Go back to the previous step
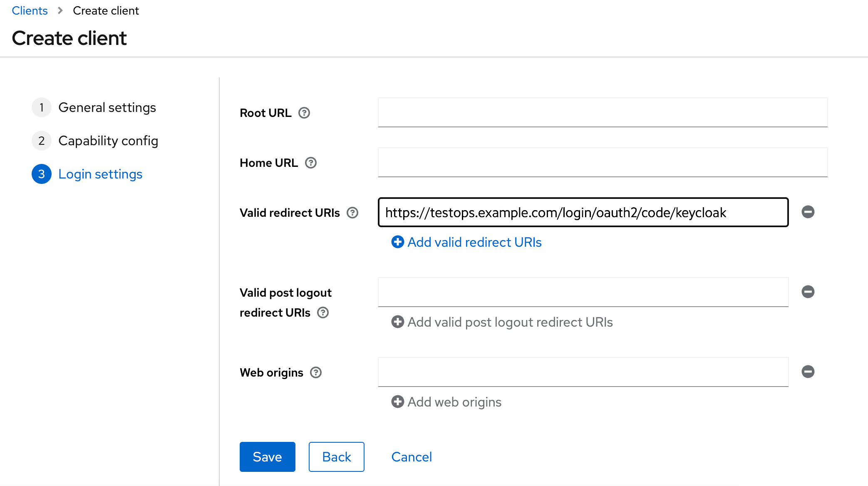Screen dimensions: 868x486 coord(336,456)
